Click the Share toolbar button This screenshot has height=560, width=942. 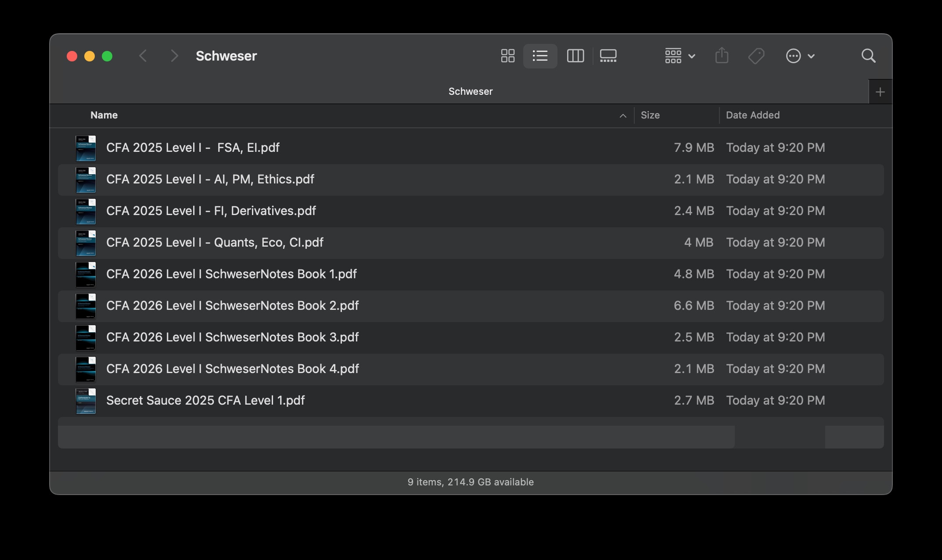click(722, 56)
